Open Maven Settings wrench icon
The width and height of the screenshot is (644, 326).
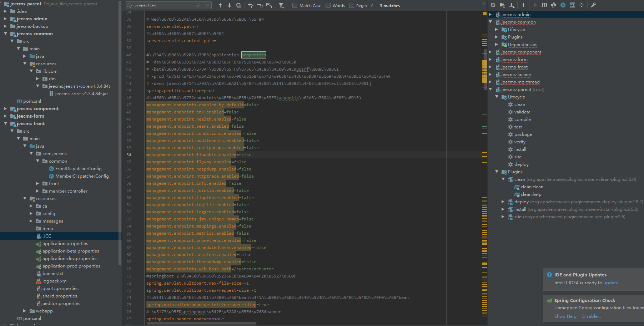[593, 5]
